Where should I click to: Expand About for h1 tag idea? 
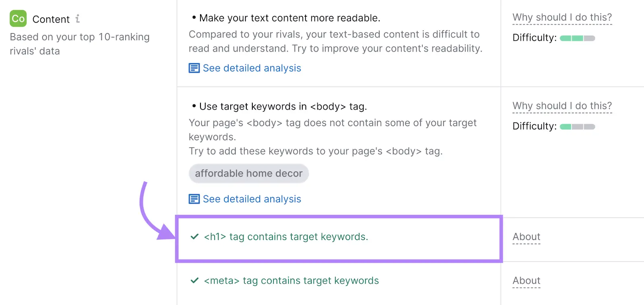(x=526, y=237)
